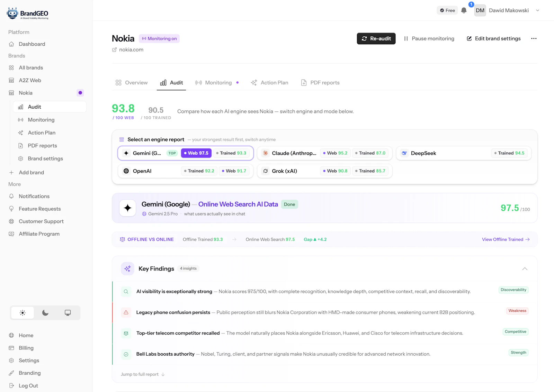This screenshot has width=554, height=392.
Task: Click the Re-audit button
Action: [x=376, y=38]
